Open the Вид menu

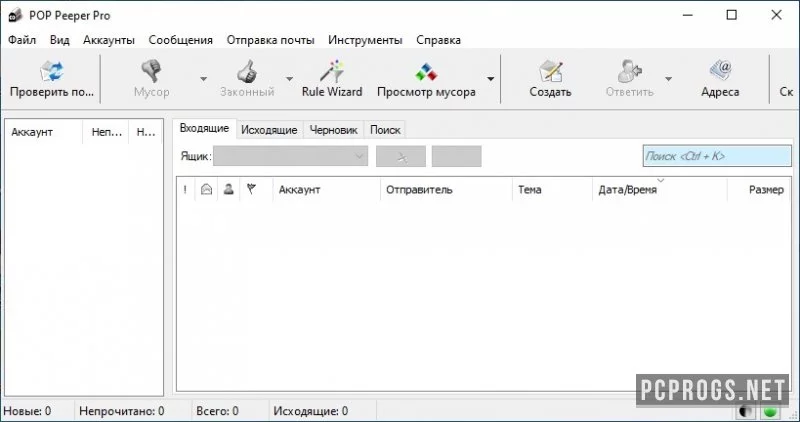[x=60, y=40]
